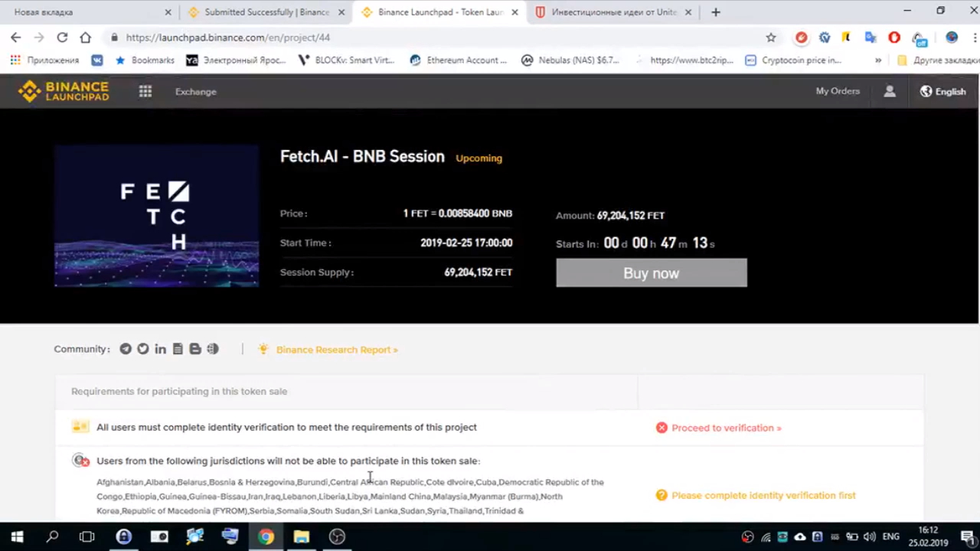Image resolution: width=980 pixels, height=551 pixels.
Task: Open File Explorer from the taskbar
Action: point(301,536)
